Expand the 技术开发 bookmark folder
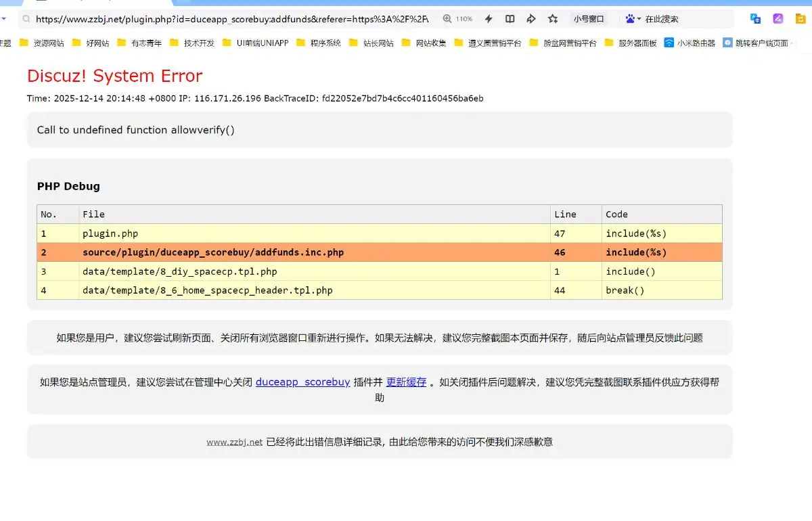This screenshot has width=812, height=521. click(x=192, y=43)
